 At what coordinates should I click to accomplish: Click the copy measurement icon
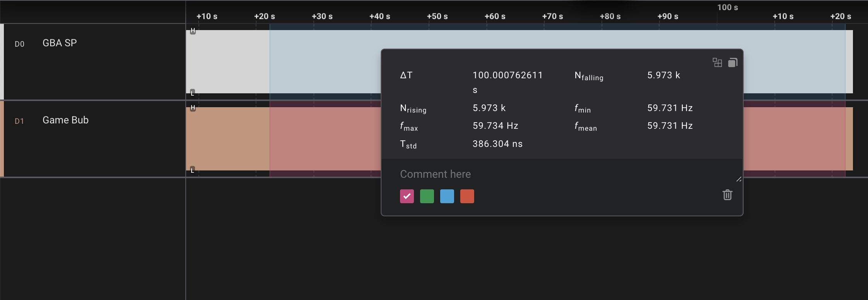tap(732, 62)
